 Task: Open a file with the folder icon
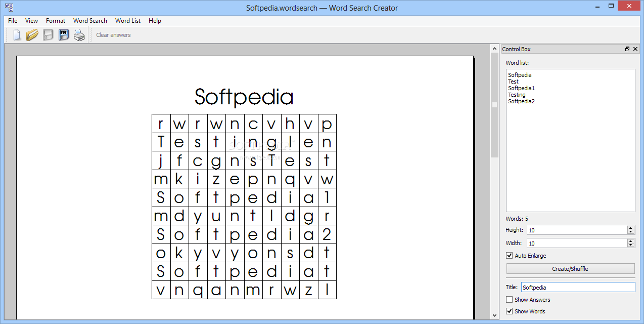(x=32, y=35)
